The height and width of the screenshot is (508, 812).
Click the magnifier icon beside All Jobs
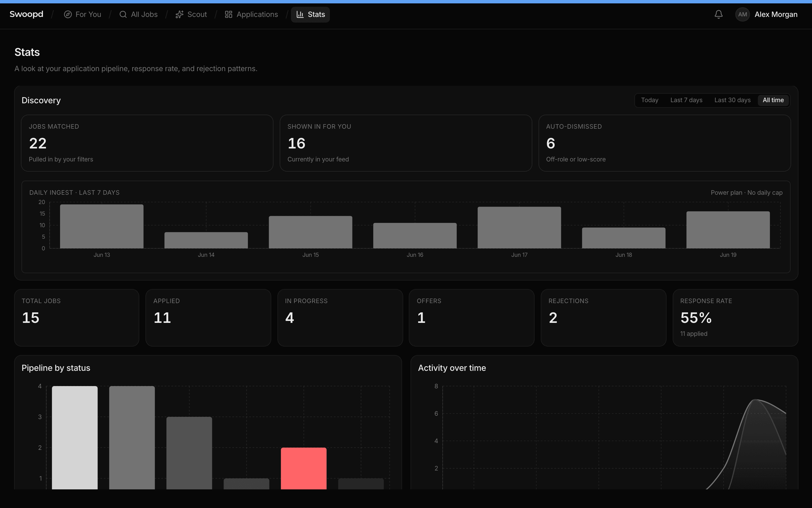[x=123, y=14]
